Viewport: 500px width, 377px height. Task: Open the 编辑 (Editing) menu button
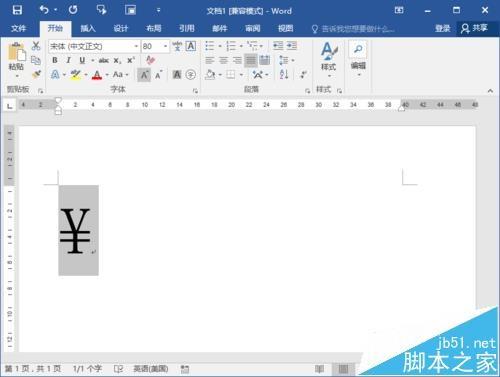[x=358, y=59]
